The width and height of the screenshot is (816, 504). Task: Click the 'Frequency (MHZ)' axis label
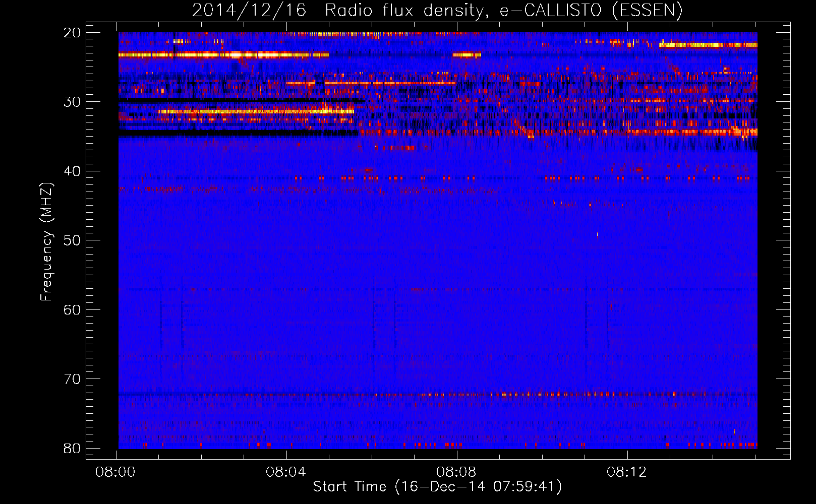tap(46, 242)
